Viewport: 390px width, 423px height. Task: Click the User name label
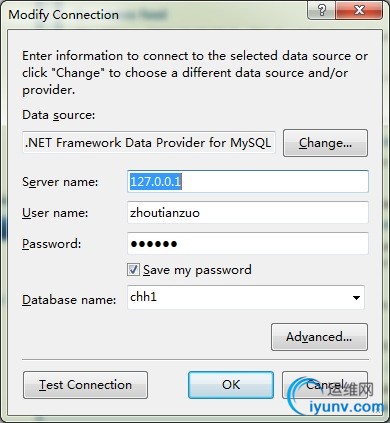(x=55, y=213)
